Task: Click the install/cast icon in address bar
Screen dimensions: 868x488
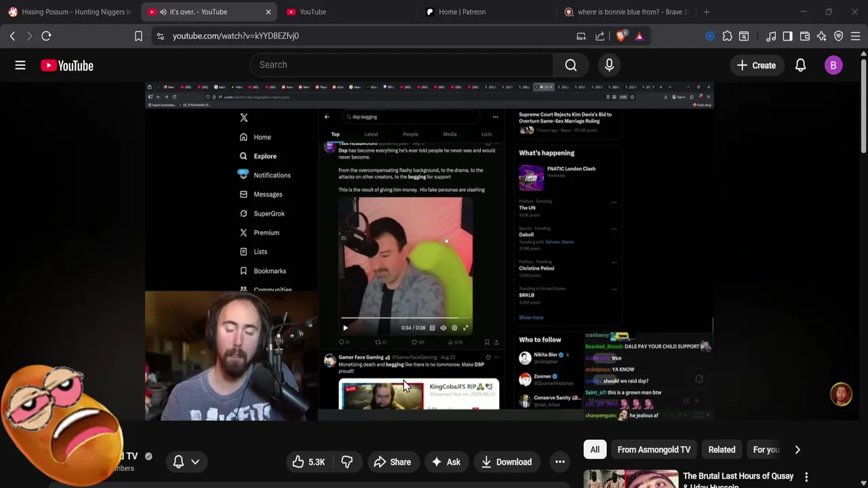Action: tap(581, 36)
